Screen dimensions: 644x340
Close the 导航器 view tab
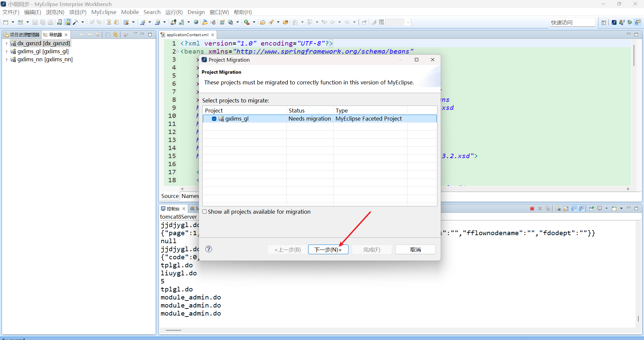(66, 35)
